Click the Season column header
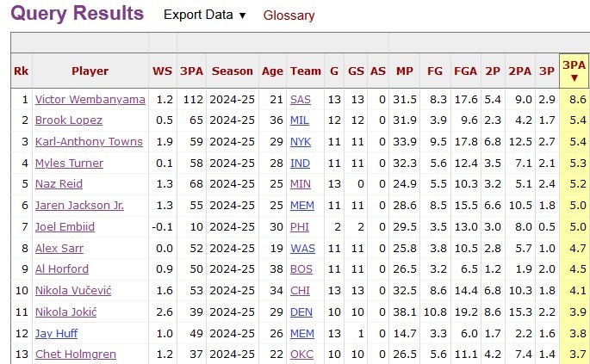Screen dimensions: 590x364 tap(233, 71)
